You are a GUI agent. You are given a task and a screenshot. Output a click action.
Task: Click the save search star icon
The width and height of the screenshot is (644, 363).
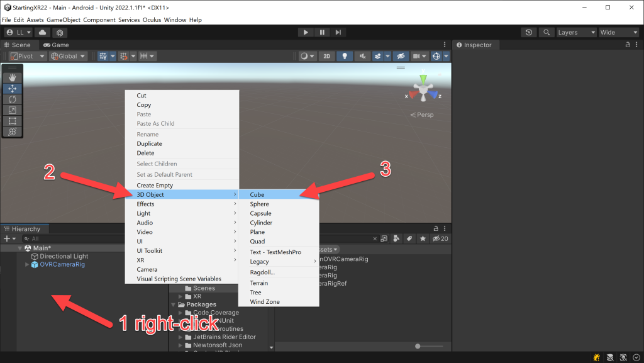click(x=423, y=238)
